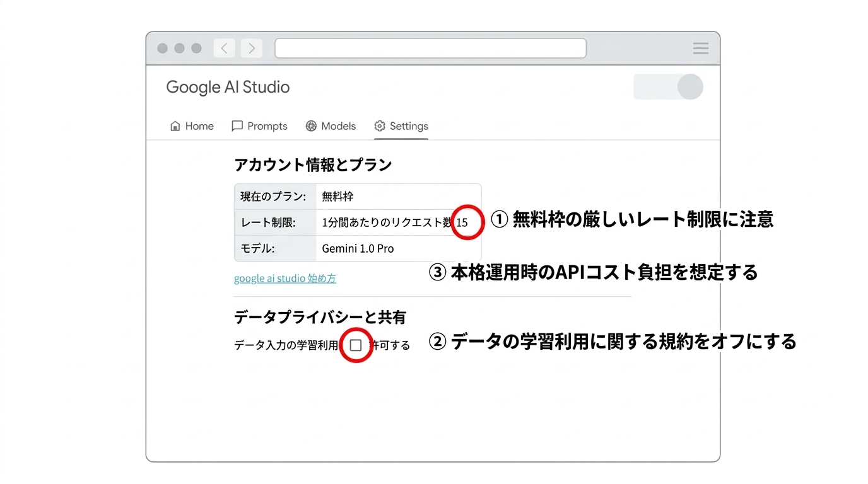Open the google ai studio 始め方 link
Image resolution: width=868 pixels, height=484 pixels.
point(284,278)
